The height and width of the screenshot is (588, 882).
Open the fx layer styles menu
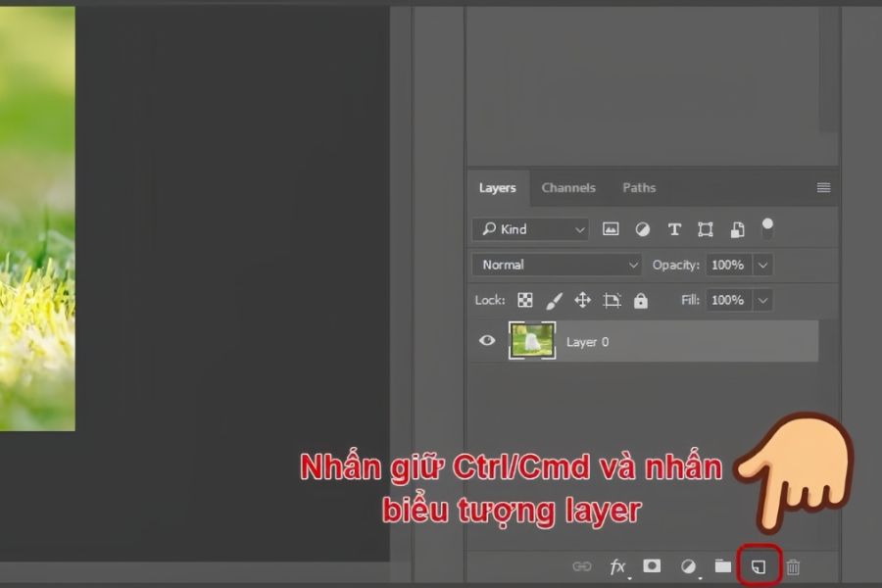point(617,566)
